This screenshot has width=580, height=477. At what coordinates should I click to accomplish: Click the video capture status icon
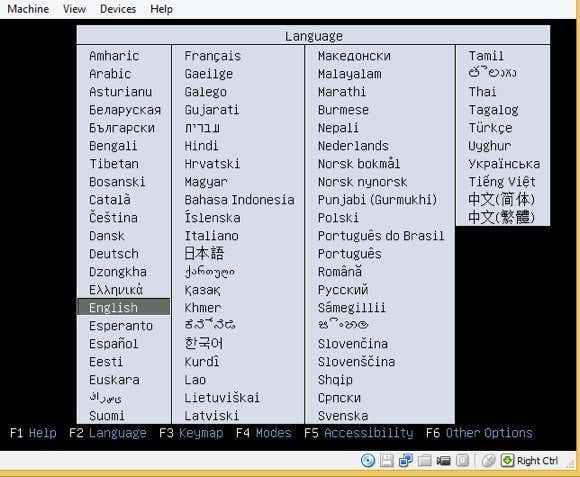tap(444, 460)
